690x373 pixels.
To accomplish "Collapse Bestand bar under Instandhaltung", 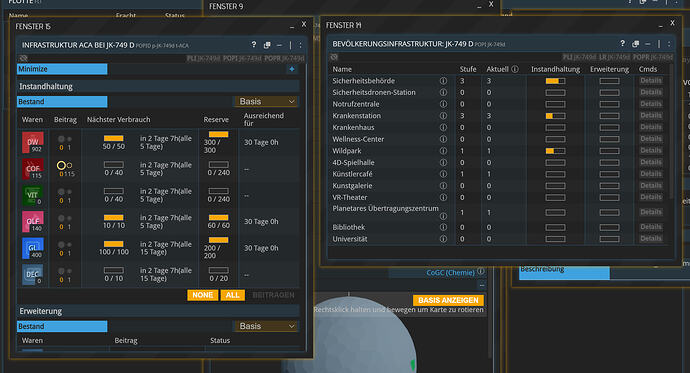I will tap(62, 102).
